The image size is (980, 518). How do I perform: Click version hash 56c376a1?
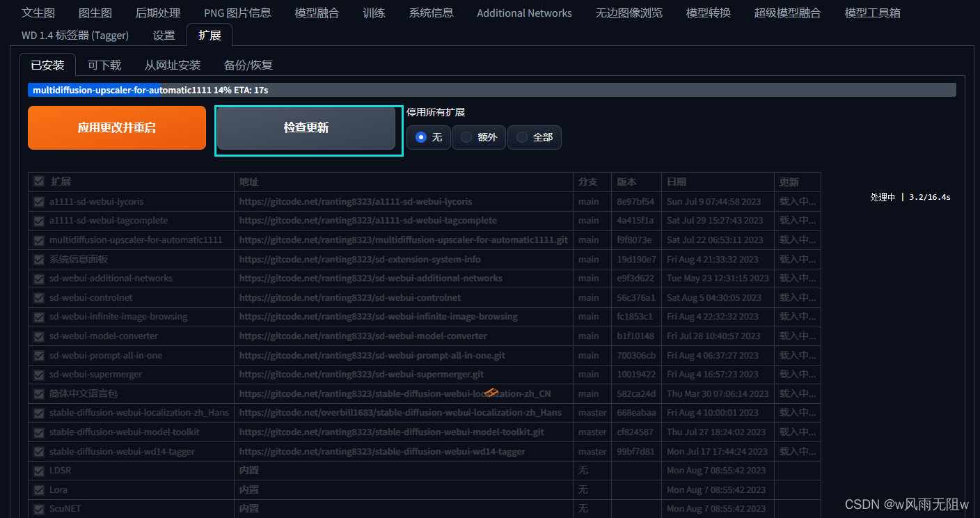(x=635, y=297)
